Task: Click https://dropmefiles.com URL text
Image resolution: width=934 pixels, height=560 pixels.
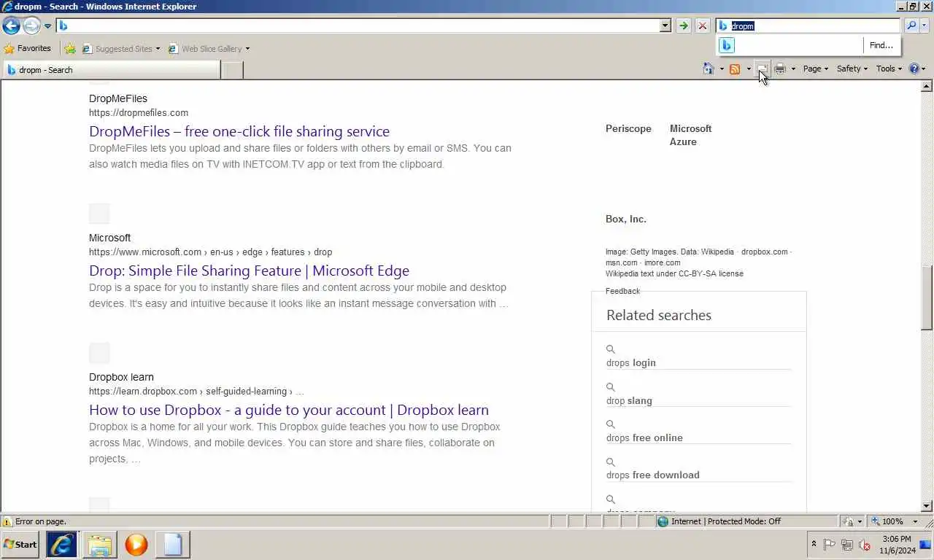Action: point(139,113)
